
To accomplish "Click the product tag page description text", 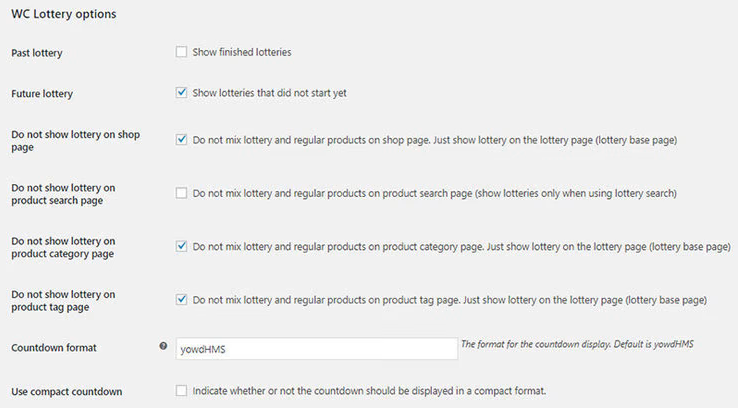I will coord(449,300).
